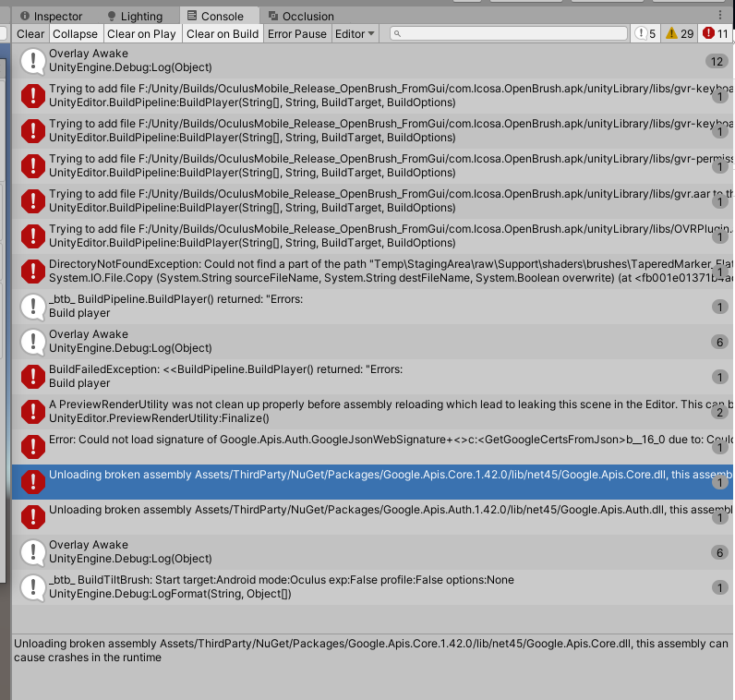This screenshot has height=700, width=735.
Task: Select the PreviewRenderUtility leak error row
Action: tap(373, 412)
